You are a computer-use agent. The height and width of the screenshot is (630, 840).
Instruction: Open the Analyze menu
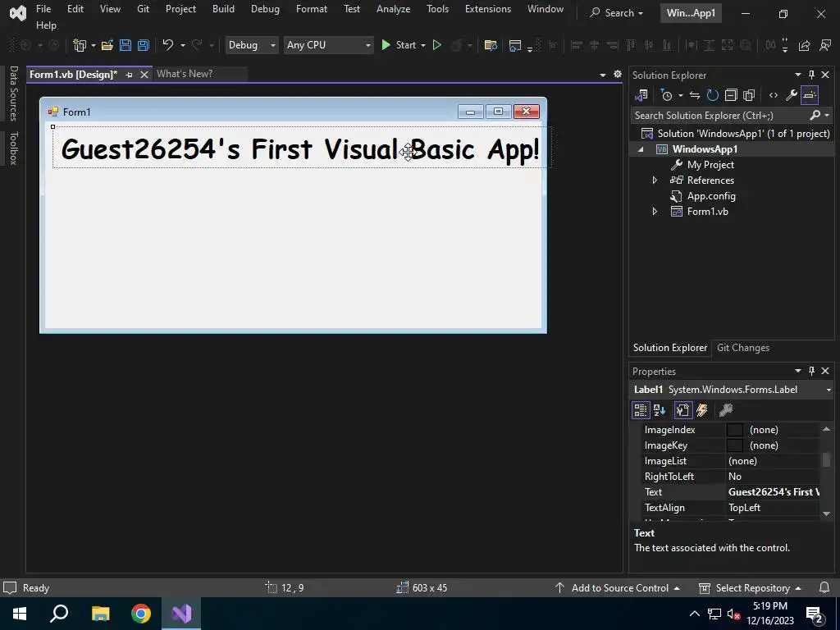(x=393, y=9)
